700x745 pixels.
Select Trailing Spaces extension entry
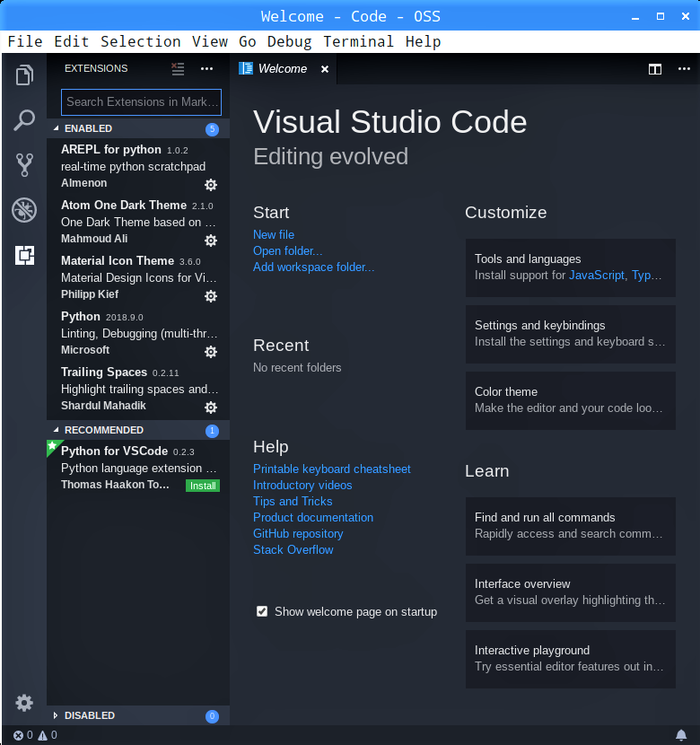coord(137,389)
